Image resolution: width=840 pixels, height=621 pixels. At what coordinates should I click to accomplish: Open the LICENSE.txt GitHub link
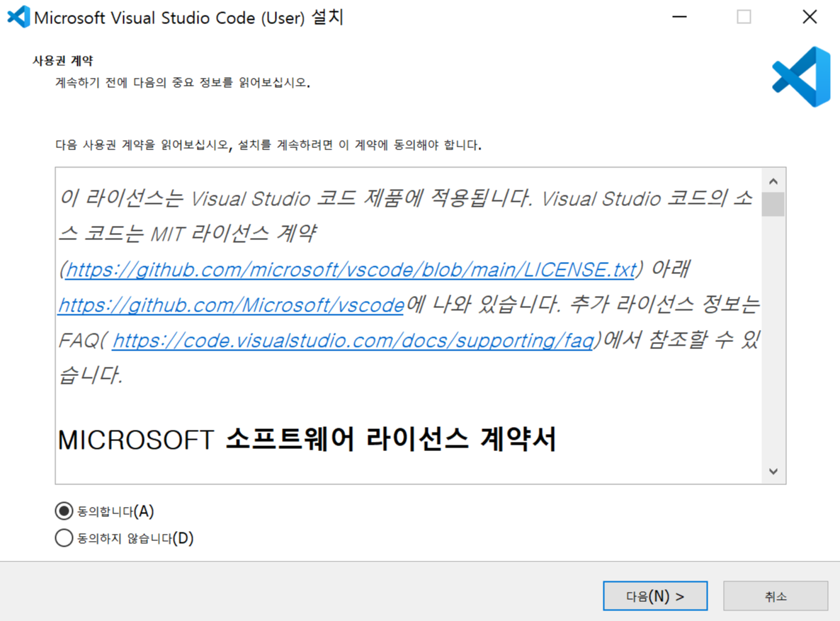pos(351,270)
